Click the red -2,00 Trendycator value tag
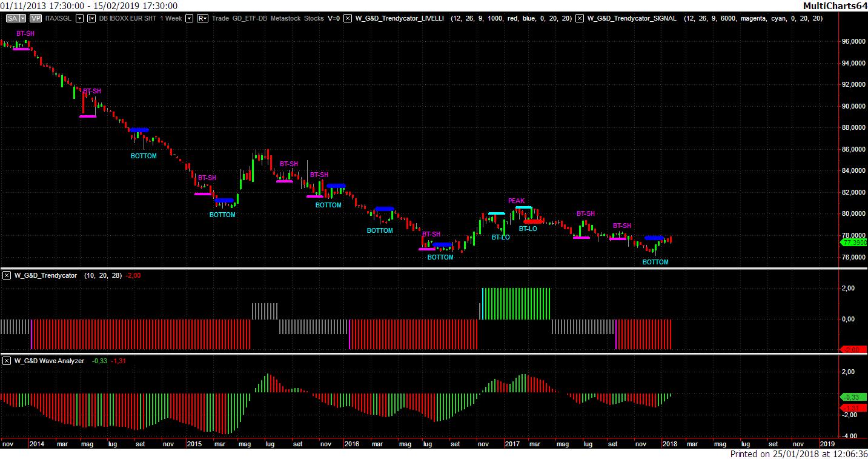 click(853, 350)
